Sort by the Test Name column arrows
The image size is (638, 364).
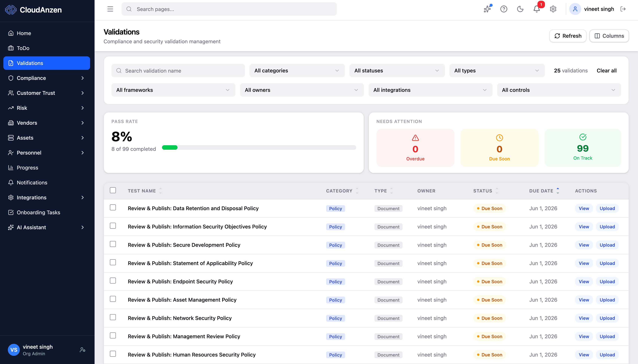click(x=161, y=191)
